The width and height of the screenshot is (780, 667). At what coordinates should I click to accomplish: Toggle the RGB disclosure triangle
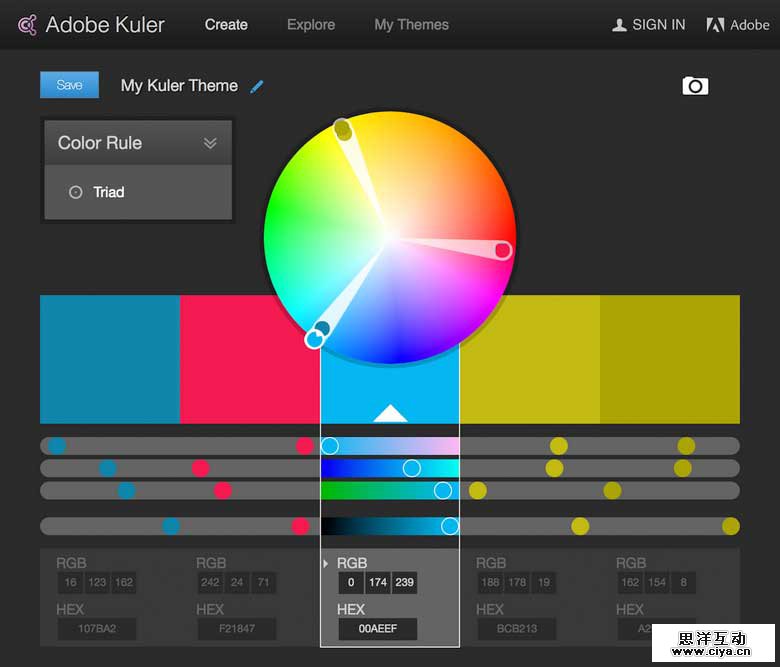(326, 564)
